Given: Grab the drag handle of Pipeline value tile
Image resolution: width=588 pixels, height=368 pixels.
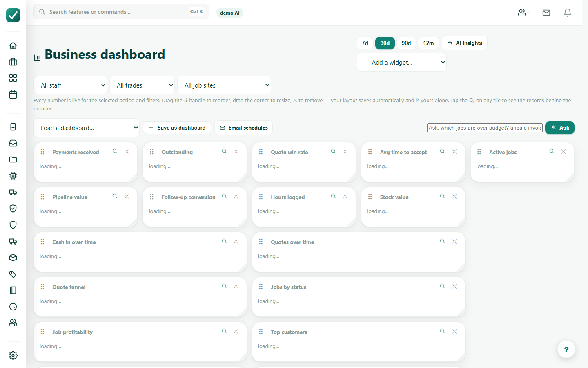Looking at the screenshot, I should (x=42, y=197).
